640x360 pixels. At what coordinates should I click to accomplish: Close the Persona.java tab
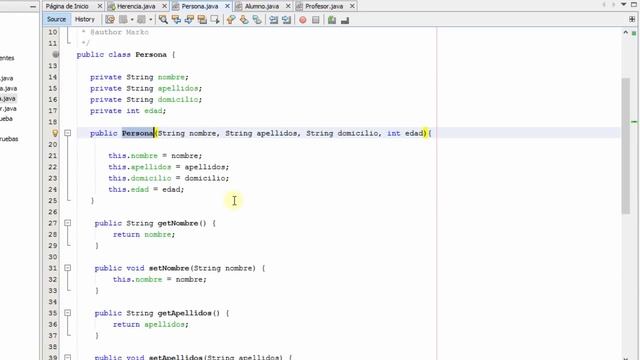(x=227, y=6)
